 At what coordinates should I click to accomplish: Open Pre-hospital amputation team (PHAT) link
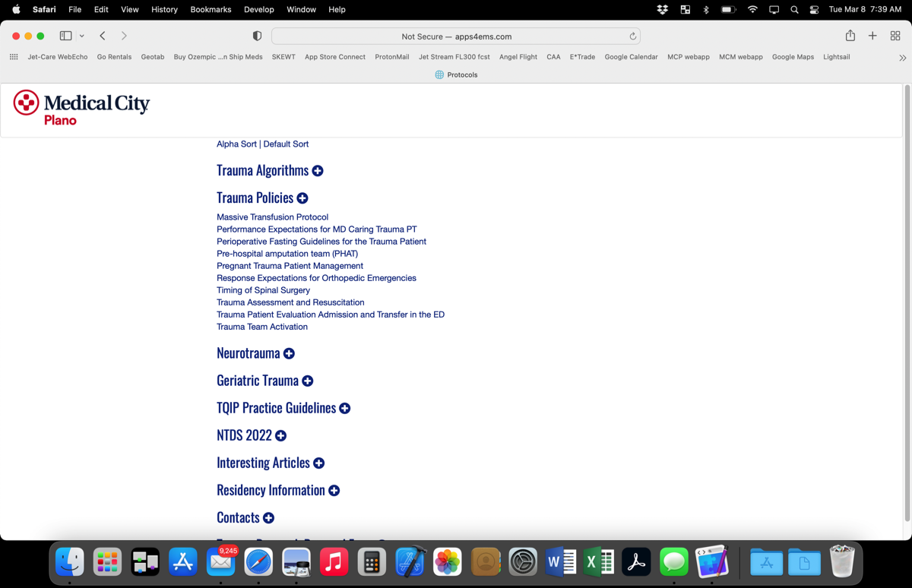click(x=287, y=254)
